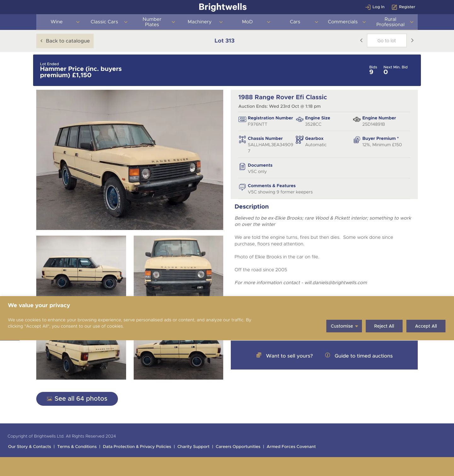Expand the Rural Professional menu chevron

(x=411, y=22)
